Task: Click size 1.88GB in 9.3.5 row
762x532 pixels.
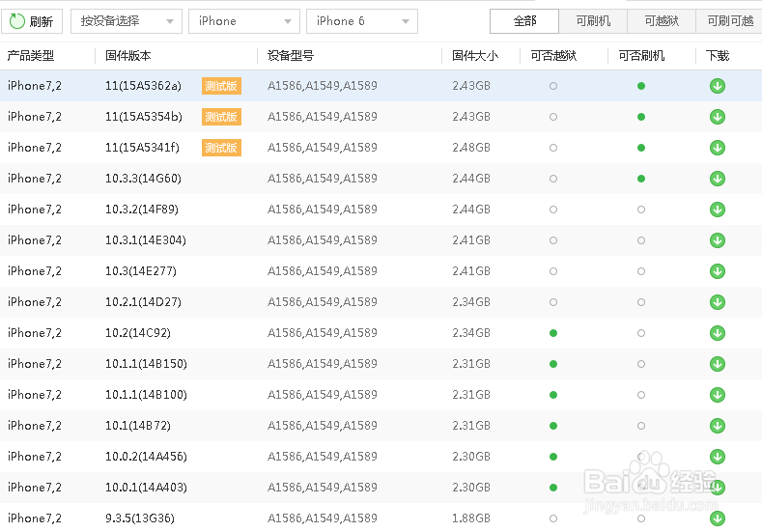Action: pos(471,518)
